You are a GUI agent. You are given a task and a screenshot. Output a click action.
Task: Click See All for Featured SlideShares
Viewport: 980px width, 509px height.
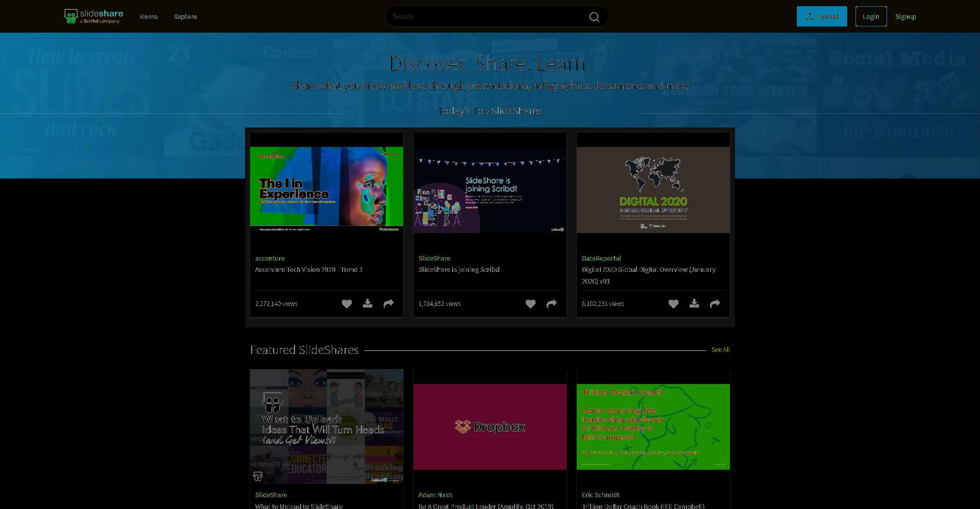click(721, 350)
